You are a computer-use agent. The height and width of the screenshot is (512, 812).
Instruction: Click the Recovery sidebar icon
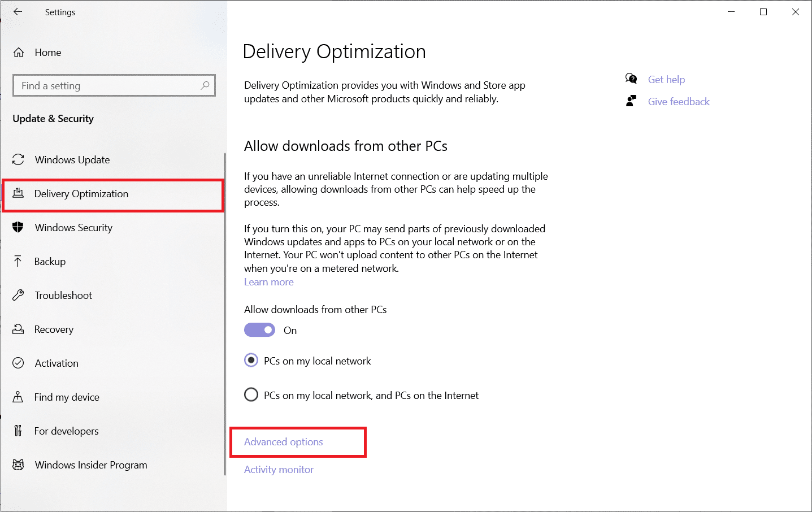(18, 329)
